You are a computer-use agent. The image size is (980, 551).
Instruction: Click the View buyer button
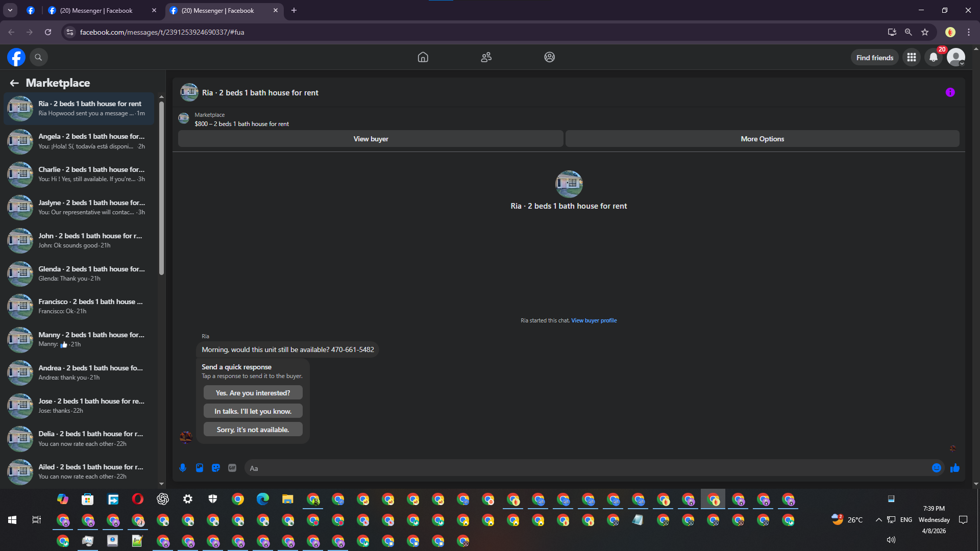[x=371, y=139]
